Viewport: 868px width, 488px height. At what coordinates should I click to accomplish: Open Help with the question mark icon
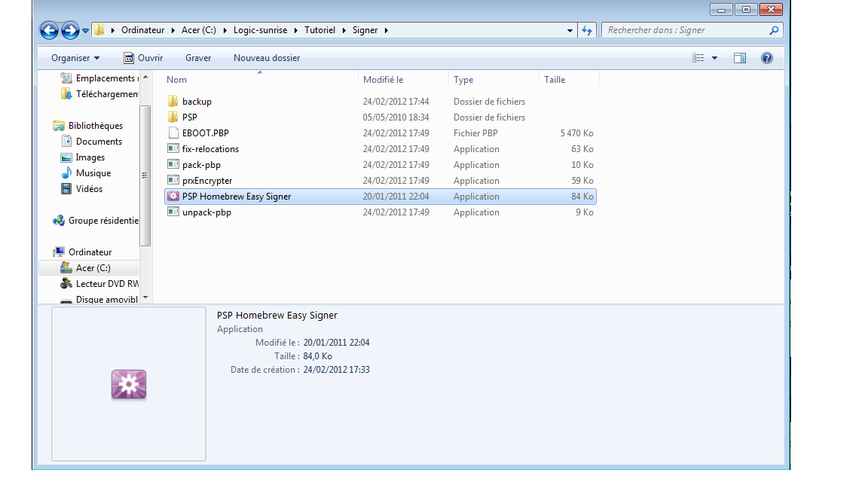point(767,58)
